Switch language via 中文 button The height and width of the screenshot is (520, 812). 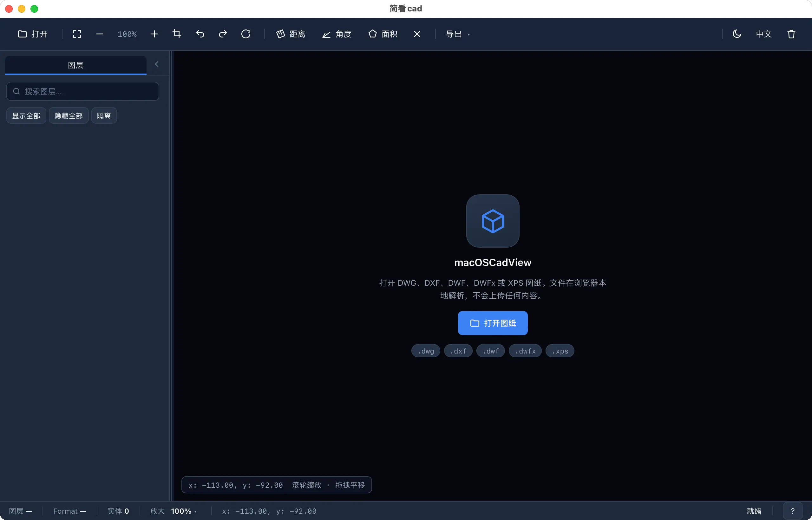pos(764,34)
